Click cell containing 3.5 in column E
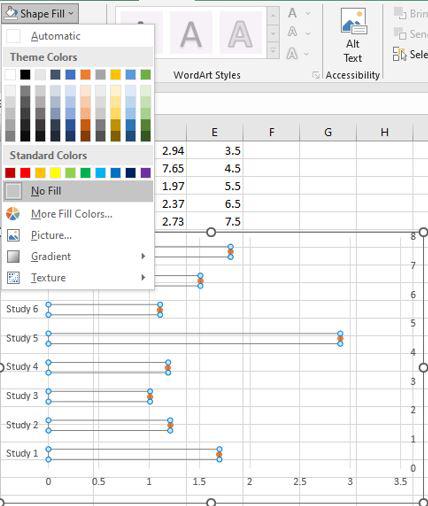428x506 pixels. coord(215,151)
